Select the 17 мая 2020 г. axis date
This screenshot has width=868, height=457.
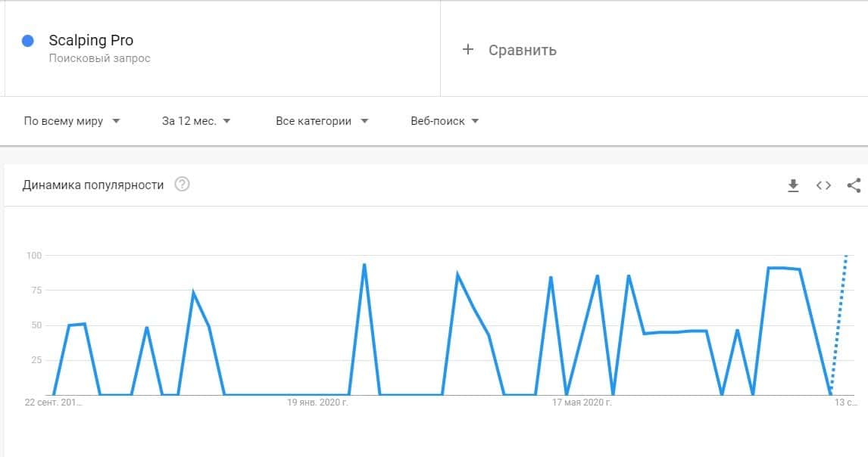pos(582,403)
